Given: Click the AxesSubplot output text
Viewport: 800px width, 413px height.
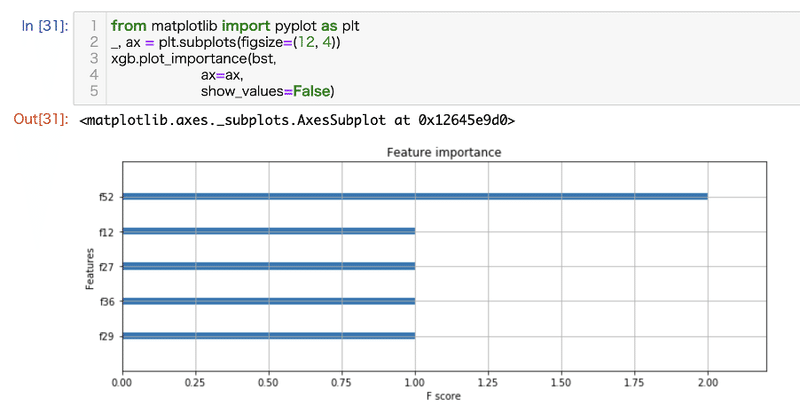Looking at the screenshot, I should click(x=302, y=120).
